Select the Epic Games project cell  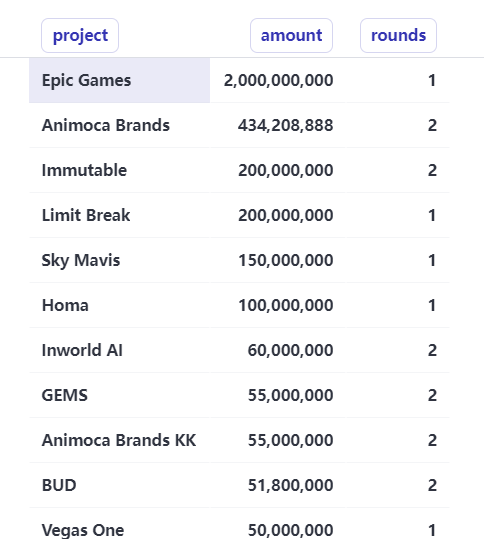[119, 80]
